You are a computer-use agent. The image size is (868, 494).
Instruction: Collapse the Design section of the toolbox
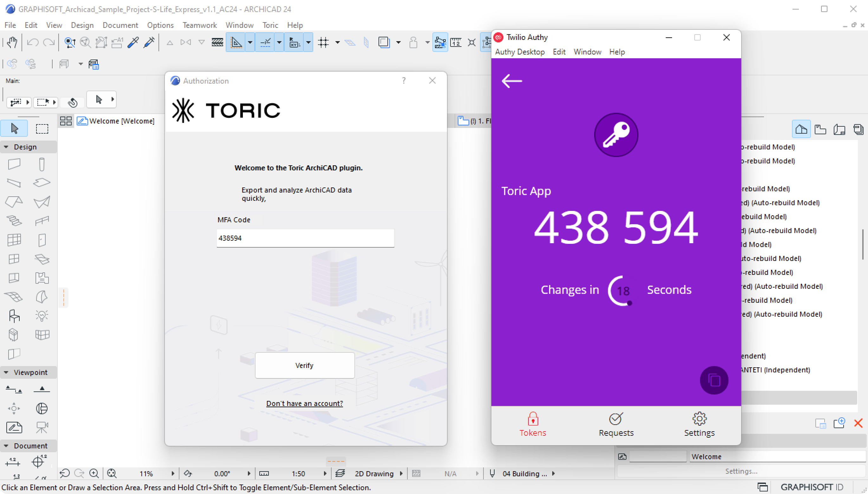(7, 147)
